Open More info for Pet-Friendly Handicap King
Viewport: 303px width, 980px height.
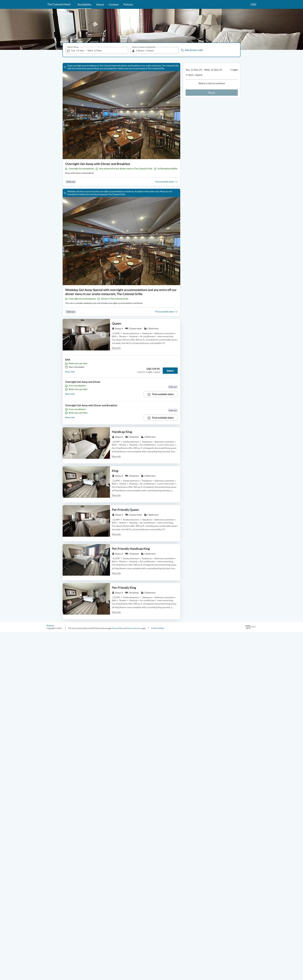(x=116, y=573)
